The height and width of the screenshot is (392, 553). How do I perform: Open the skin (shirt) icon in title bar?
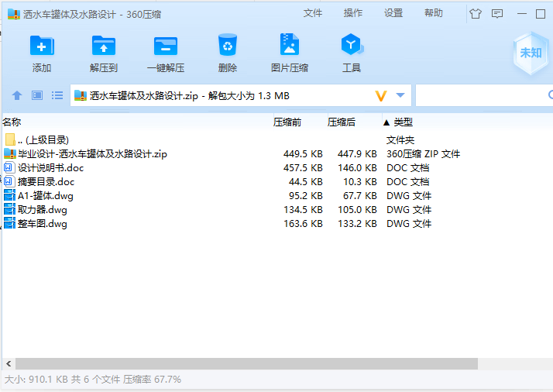[x=475, y=14]
